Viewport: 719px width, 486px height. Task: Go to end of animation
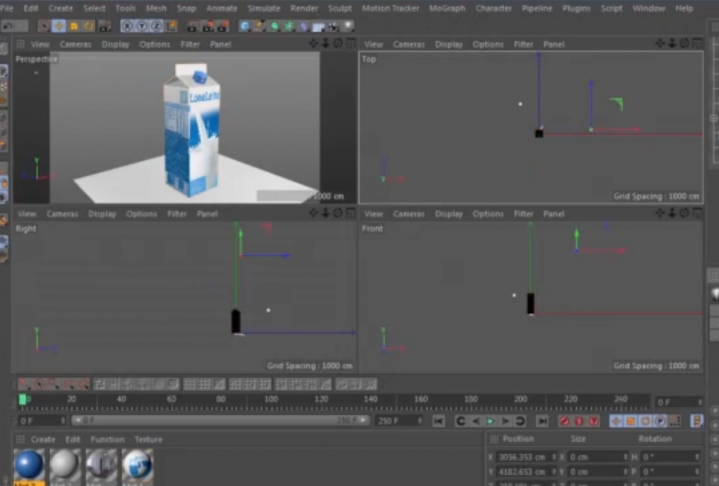542,421
